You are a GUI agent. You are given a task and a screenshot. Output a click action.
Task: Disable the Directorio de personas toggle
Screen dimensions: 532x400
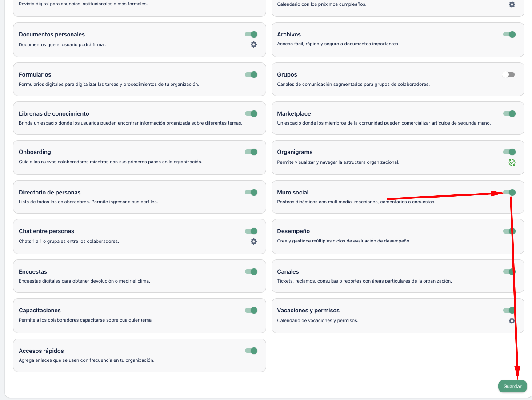tap(251, 193)
